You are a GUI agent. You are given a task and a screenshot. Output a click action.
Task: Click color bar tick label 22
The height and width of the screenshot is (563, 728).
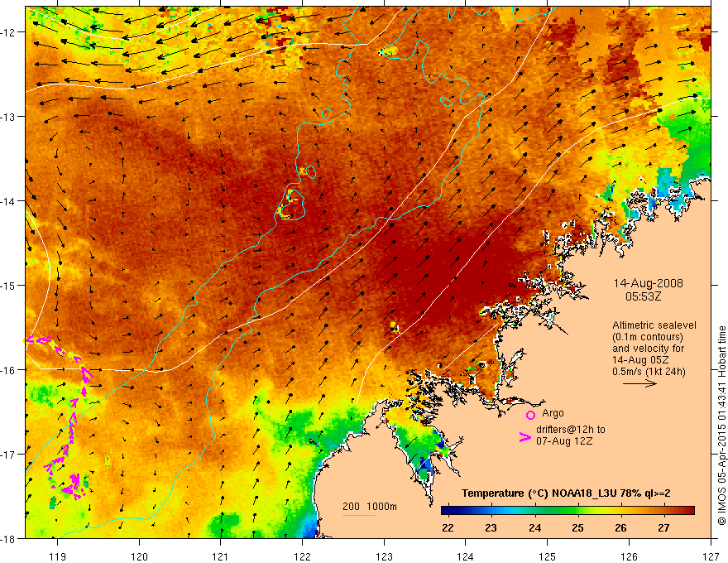click(448, 528)
